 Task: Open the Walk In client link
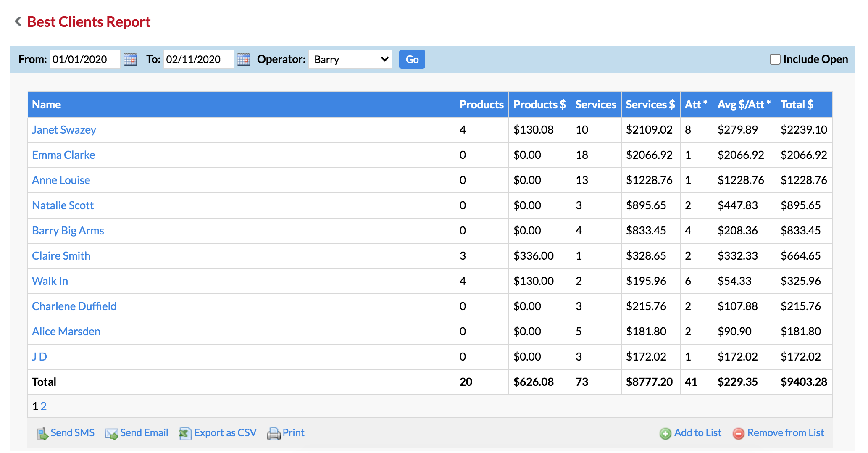(x=50, y=281)
